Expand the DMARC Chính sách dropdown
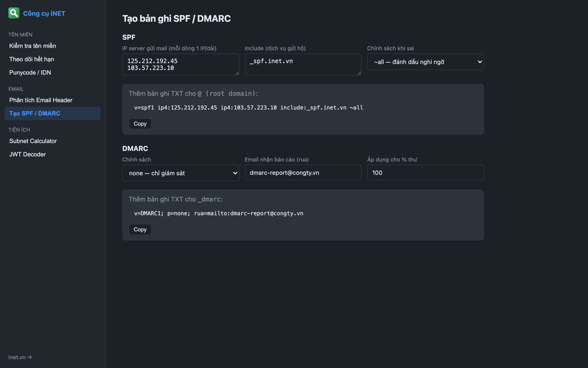 [181, 173]
